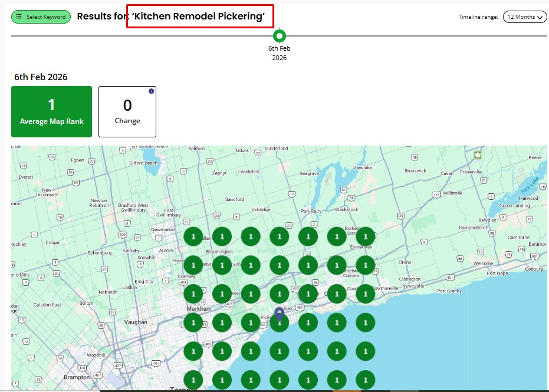Select the 6th Feb 2026 timeline marker
The image size is (549, 392).
[x=280, y=36]
